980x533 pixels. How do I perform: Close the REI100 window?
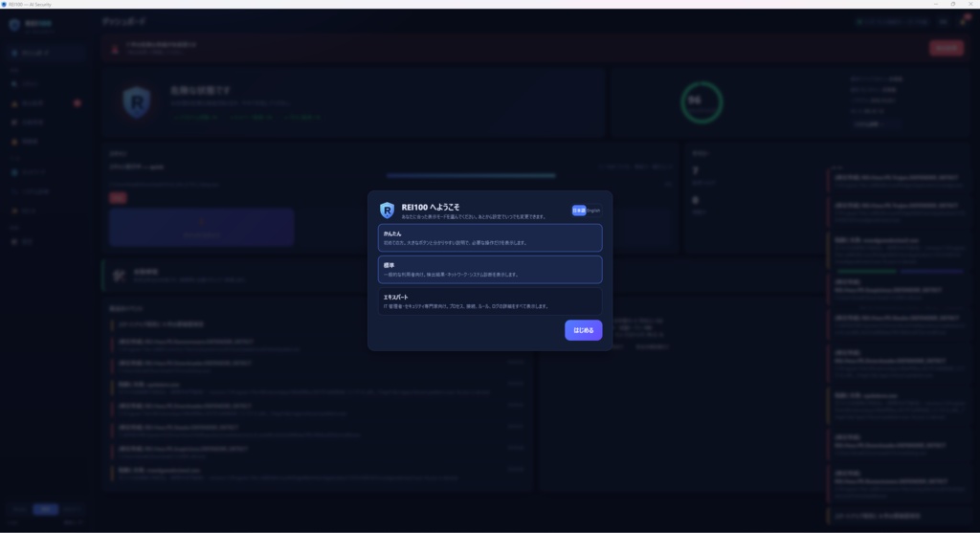[970, 4]
